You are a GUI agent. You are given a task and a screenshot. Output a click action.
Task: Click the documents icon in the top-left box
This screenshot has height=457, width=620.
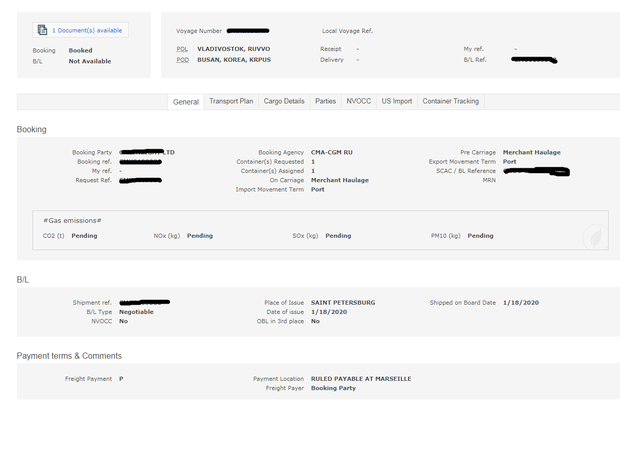tap(42, 30)
